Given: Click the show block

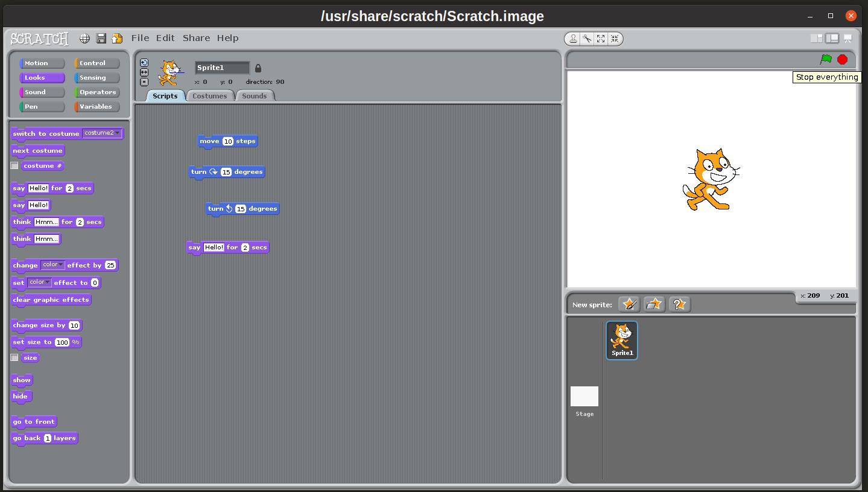Looking at the screenshot, I should [x=22, y=380].
